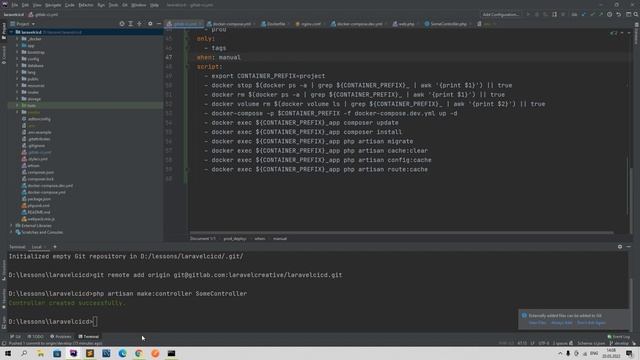Open File Explorer from the taskbar
The height and width of the screenshot is (360, 640).
[x=40, y=353]
